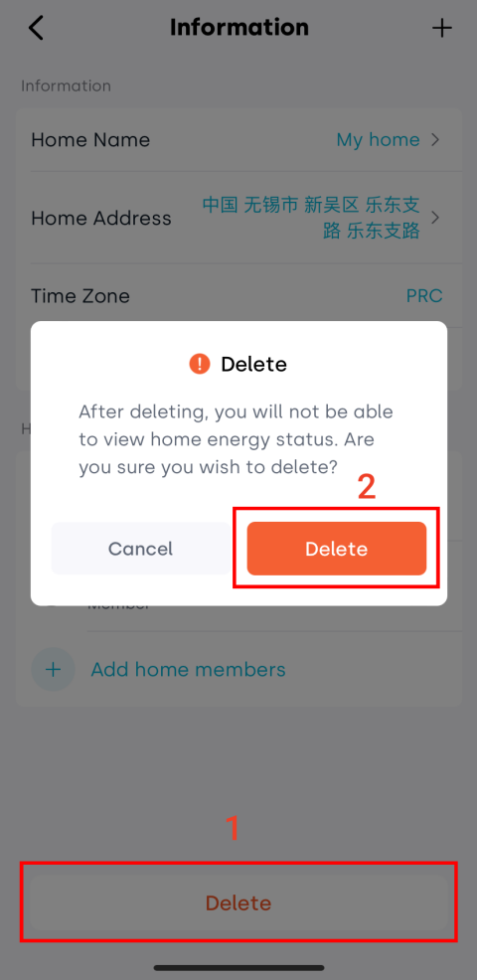Image resolution: width=477 pixels, height=980 pixels.
Task: Click the Chinese home address text
Action: (311, 218)
